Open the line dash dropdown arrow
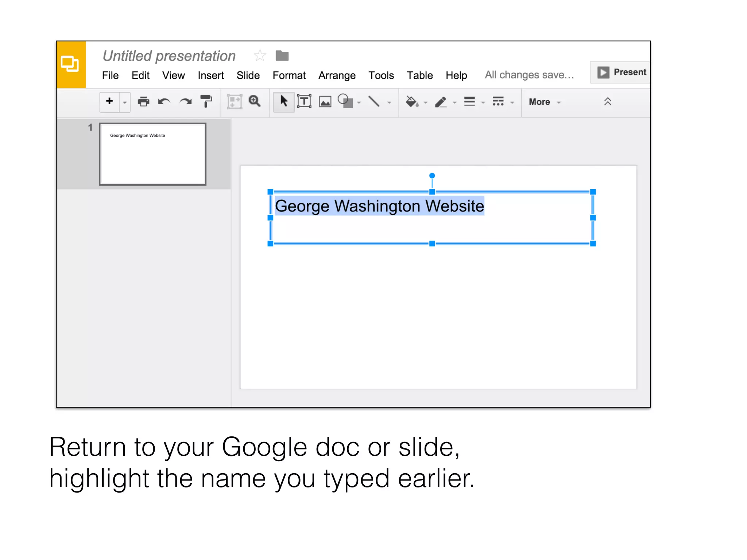The height and width of the screenshot is (560, 747). point(512,102)
